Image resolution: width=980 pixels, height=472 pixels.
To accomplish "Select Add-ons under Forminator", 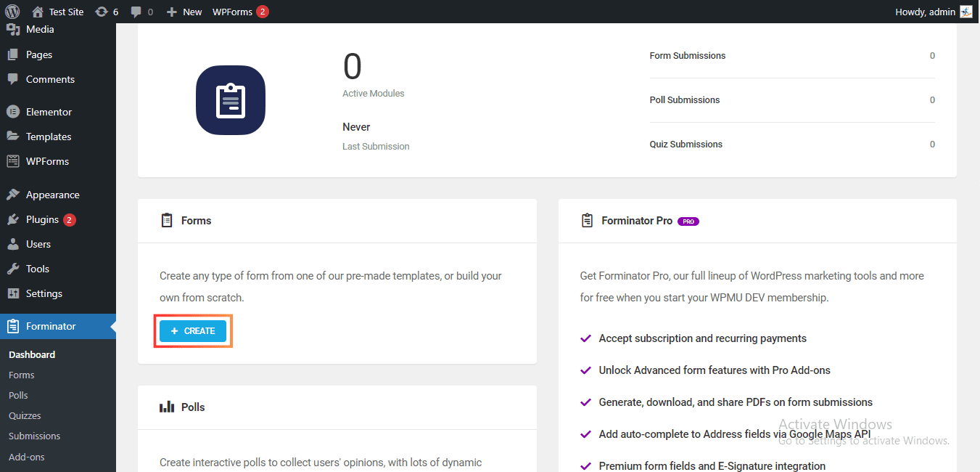I will click(x=28, y=456).
